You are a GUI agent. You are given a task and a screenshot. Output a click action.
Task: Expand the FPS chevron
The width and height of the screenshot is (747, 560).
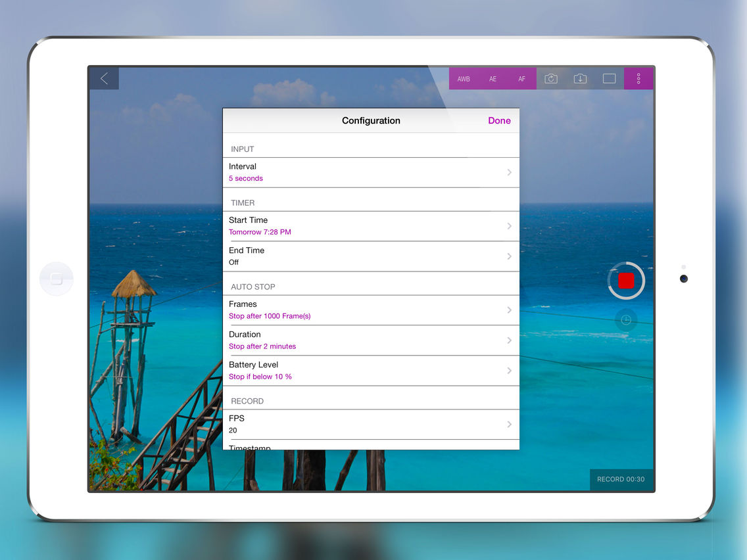coord(509,425)
